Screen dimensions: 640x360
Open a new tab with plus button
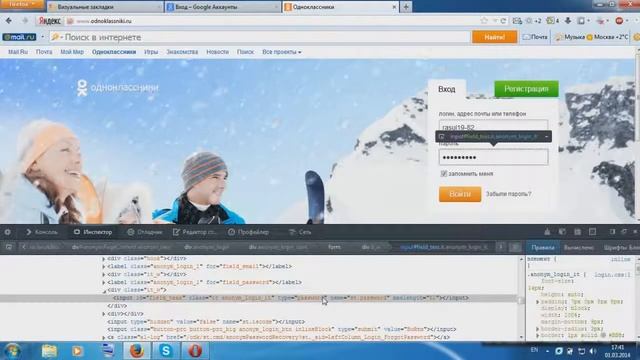click(x=406, y=7)
